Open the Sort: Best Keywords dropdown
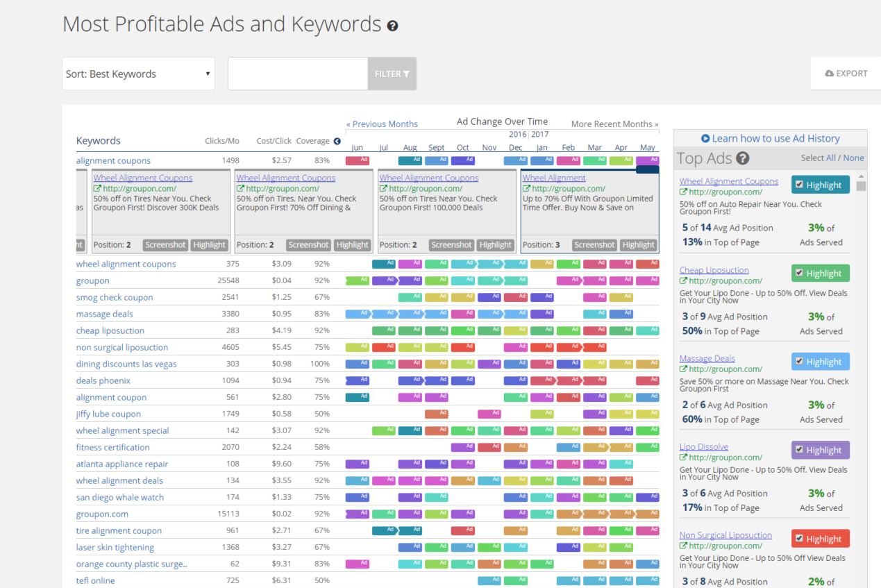This screenshot has width=881, height=588. click(139, 74)
